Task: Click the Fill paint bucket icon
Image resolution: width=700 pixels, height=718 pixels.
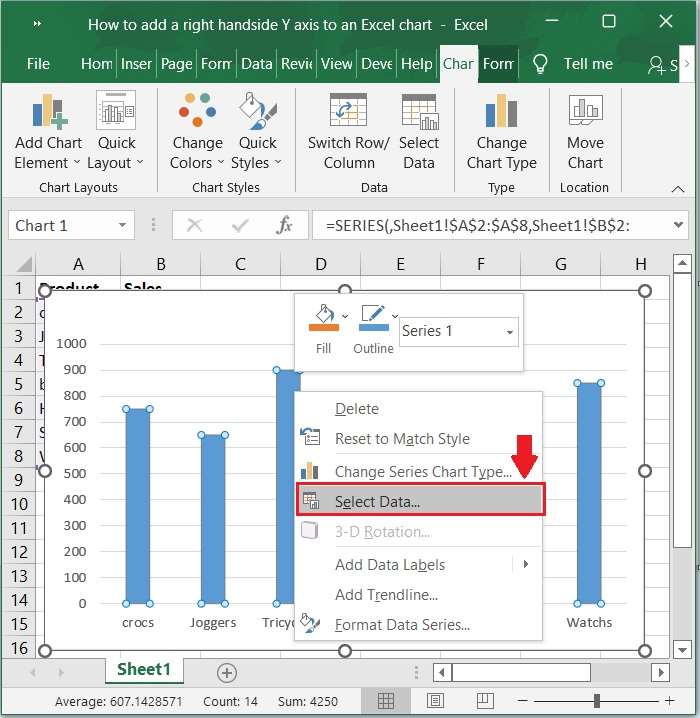Action: click(324, 318)
